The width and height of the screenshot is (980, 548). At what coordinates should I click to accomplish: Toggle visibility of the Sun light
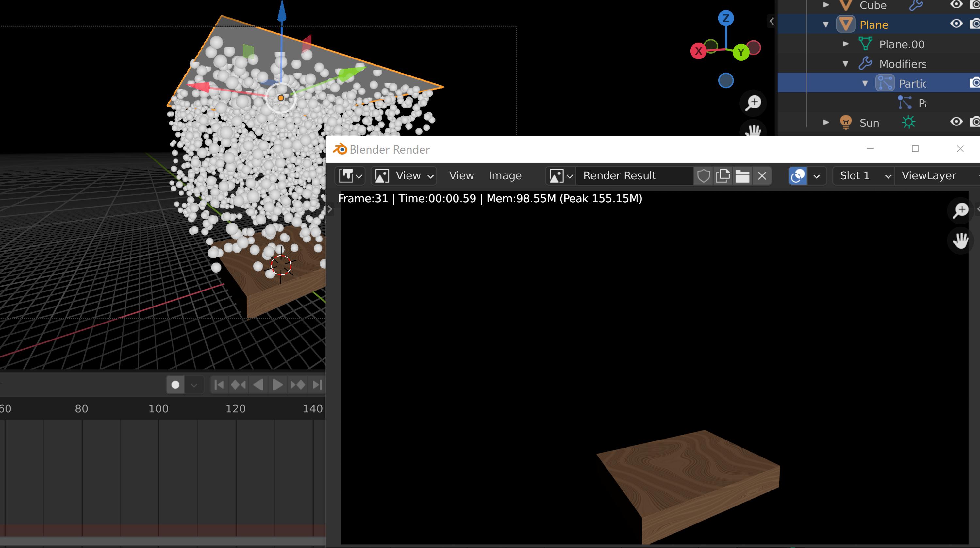pos(955,122)
